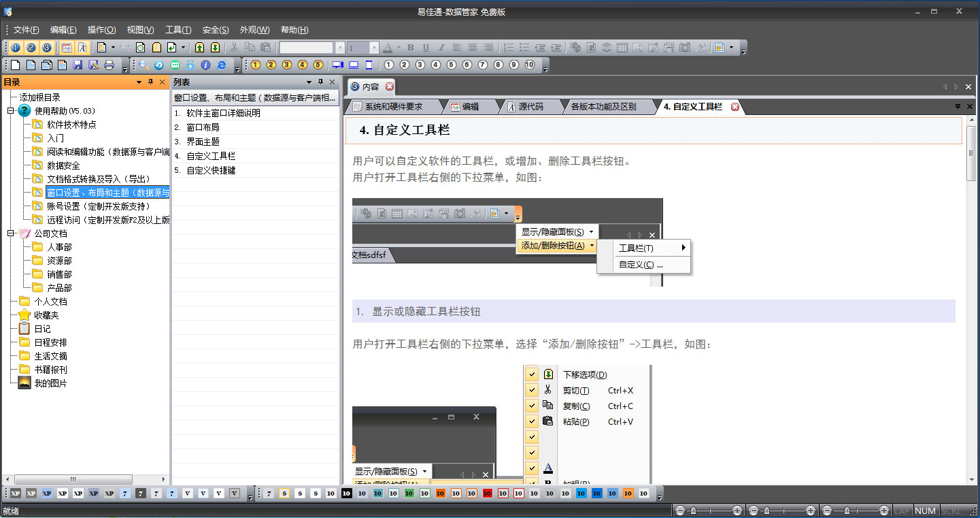
Task: Open the font size dropdown
Action: [373, 48]
